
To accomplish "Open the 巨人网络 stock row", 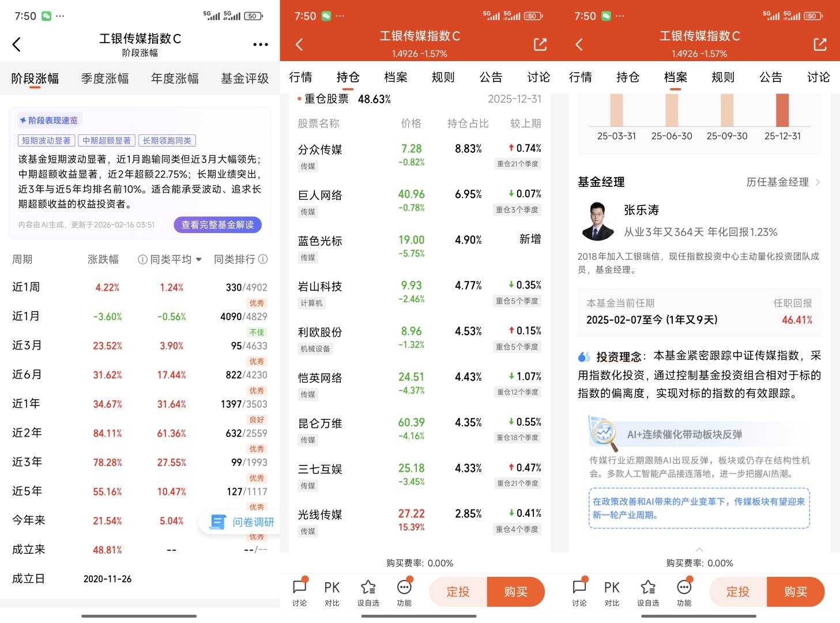I will pyautogui.click(x=419, y=202).
